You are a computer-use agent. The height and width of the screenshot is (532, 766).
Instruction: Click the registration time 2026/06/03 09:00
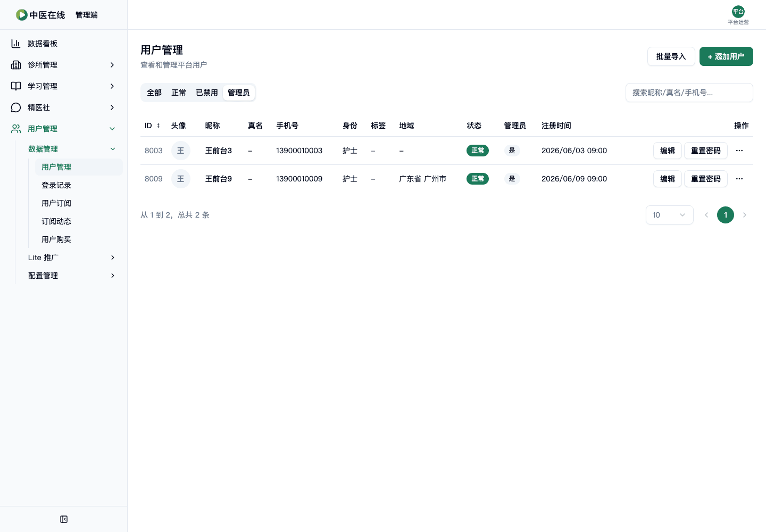tap(574, 151)
